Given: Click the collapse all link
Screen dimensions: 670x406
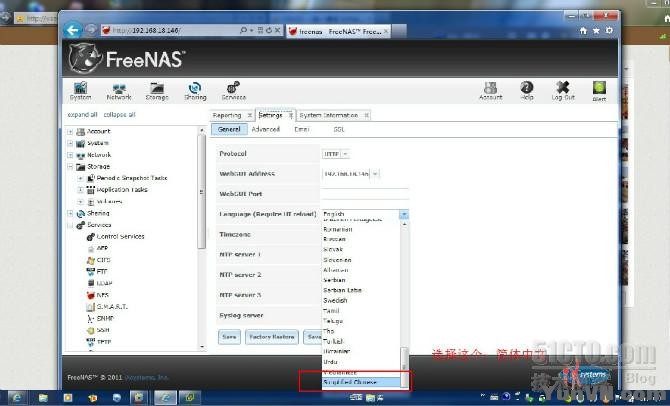Looking at the screenshot, I should pos(120,115).
